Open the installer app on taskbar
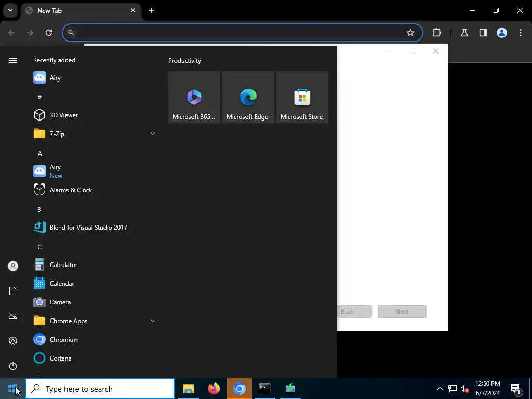 point(290,389)
